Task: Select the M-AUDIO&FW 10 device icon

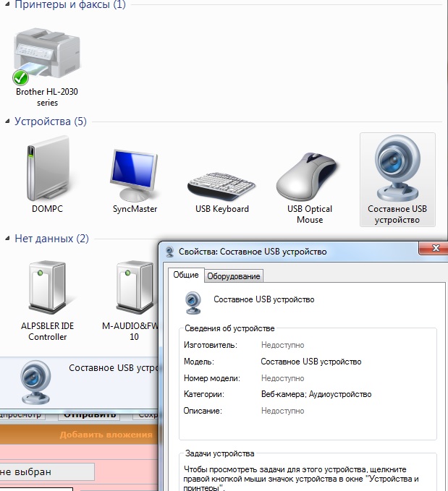Action: point(135,288)
